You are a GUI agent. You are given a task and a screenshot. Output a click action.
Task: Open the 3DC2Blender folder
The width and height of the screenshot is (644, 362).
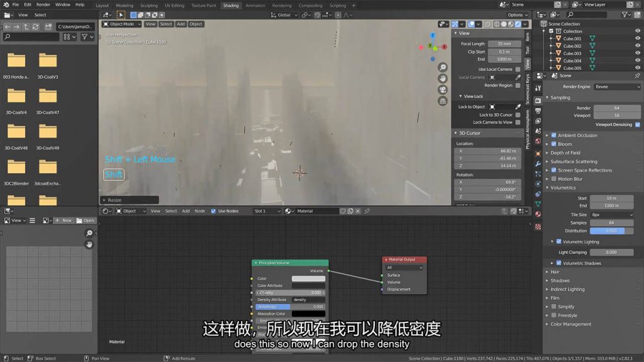tap(16, 172)
